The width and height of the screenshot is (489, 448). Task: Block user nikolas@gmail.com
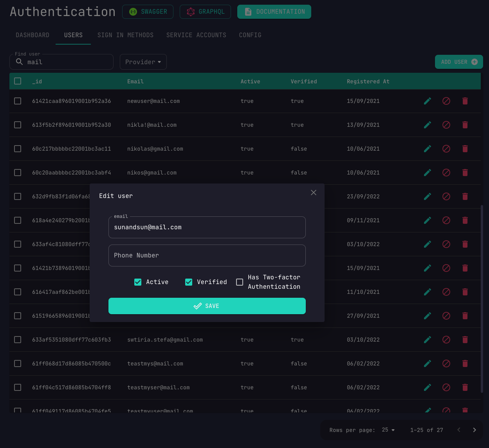446,149
